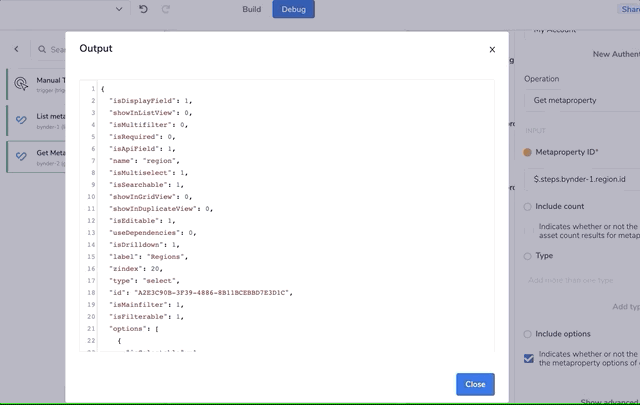Close the Output dialog with X
Image resolution: width=640 pixels, height=405 pixels.
[492, 49]
